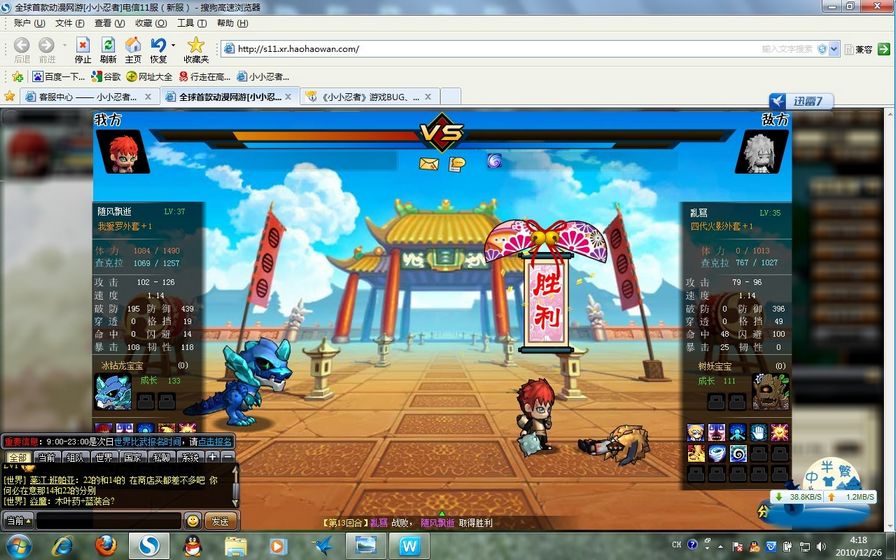
Task: Open the 查看(V) menu
Action: 110,23
